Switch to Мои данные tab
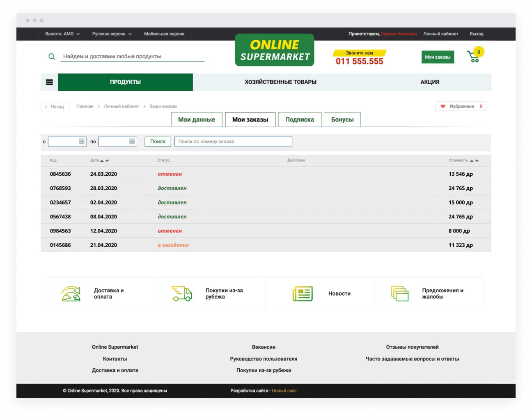 click(197, 119)
